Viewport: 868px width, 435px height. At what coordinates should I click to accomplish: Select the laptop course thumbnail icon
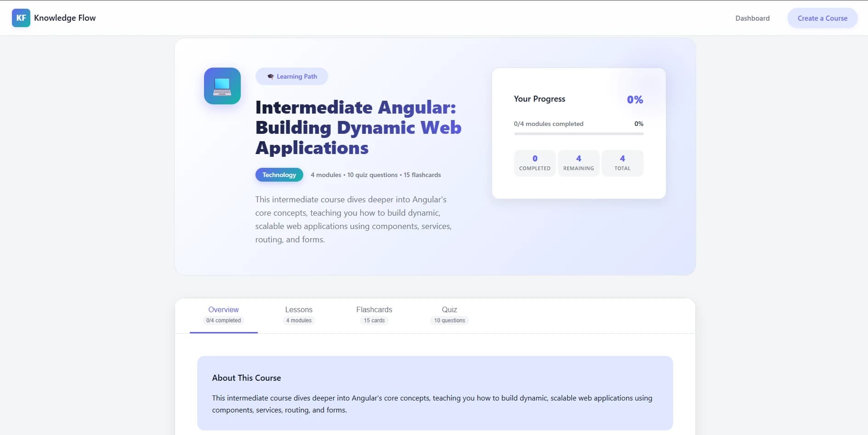[x=222, y=86]
